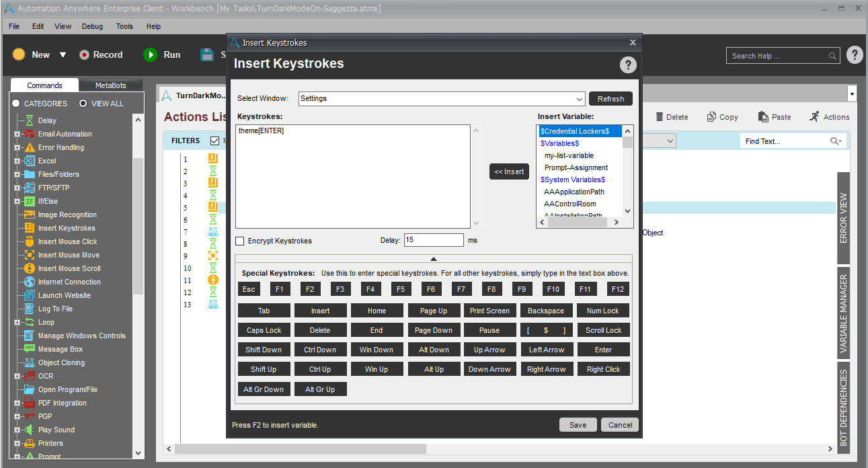The height and width of the screenshot is (468, 868).
Task: Start recording with the Record button
Action: [102, 55]
